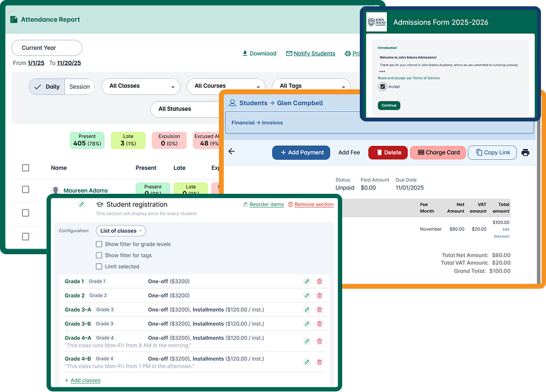Click trash icon for Grade 4-B row
The height and width of the screenshot is (392, 546).
click(x=320, y=362)
